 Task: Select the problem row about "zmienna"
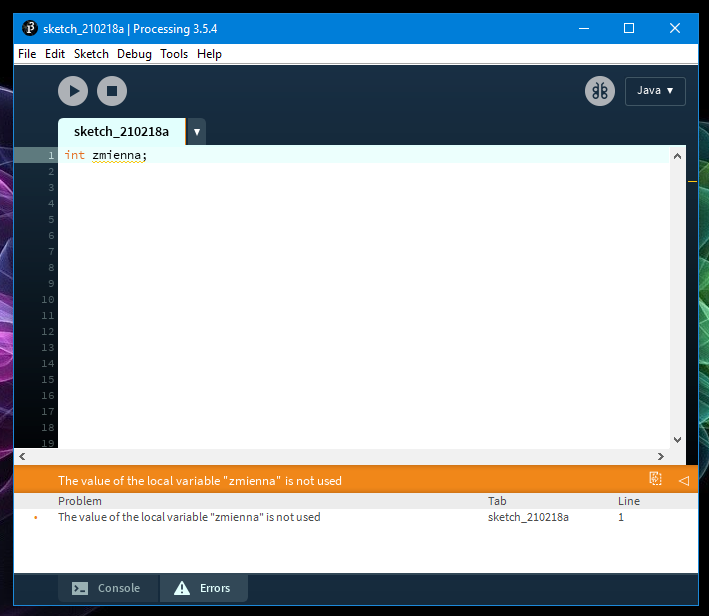356,517
